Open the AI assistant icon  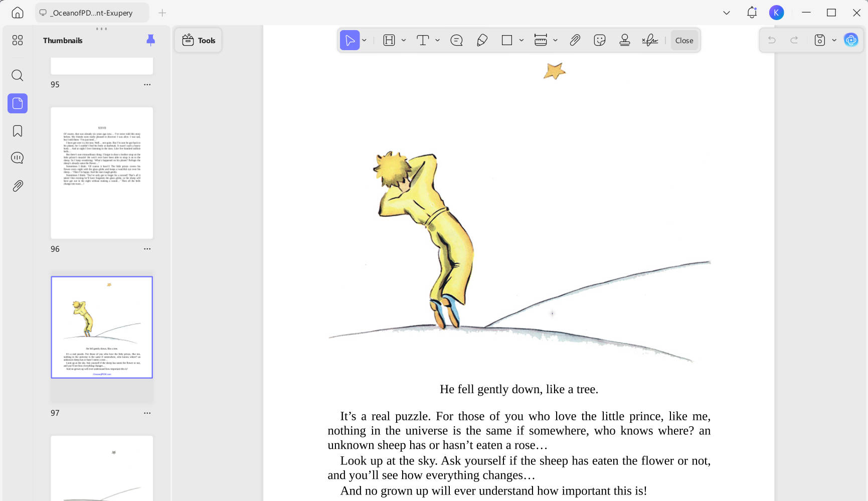(x=851, y=40)
